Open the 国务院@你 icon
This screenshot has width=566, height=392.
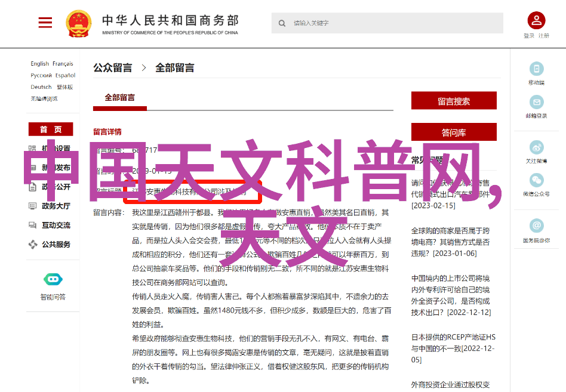point(536,226)
